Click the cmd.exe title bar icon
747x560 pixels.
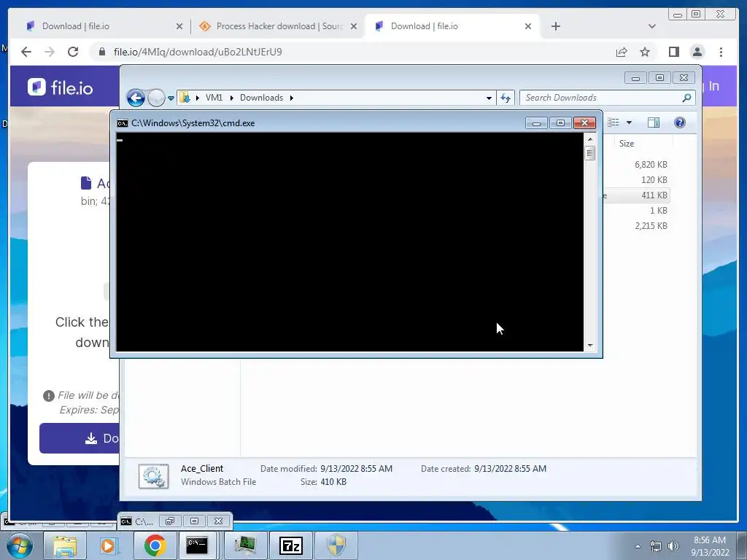(123, 123)
